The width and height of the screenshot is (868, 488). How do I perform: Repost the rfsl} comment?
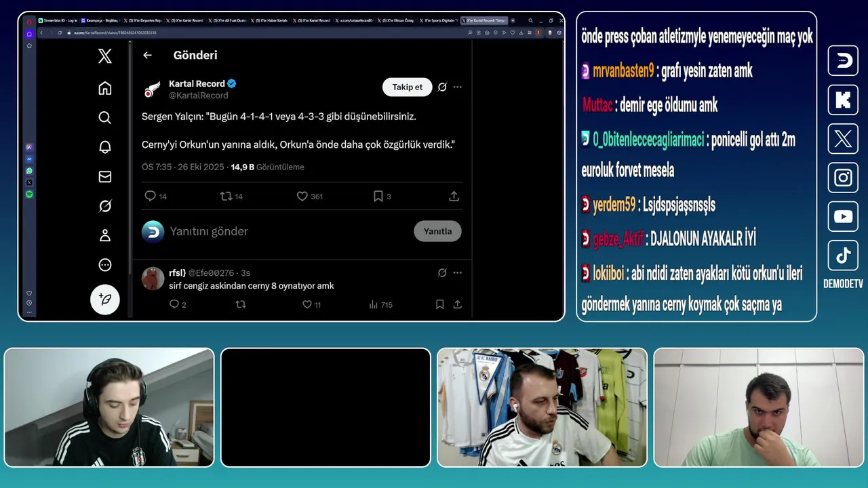point(241,305)
